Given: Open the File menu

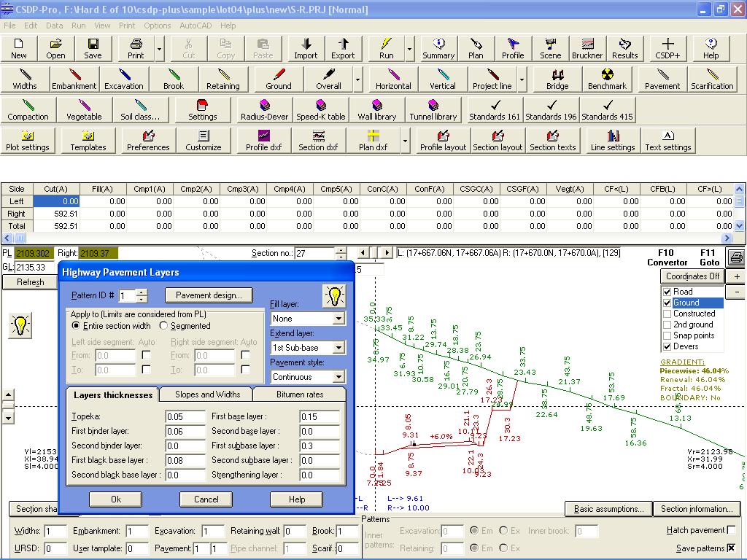Looking at the screenshot, I should [x=9, y=26].
